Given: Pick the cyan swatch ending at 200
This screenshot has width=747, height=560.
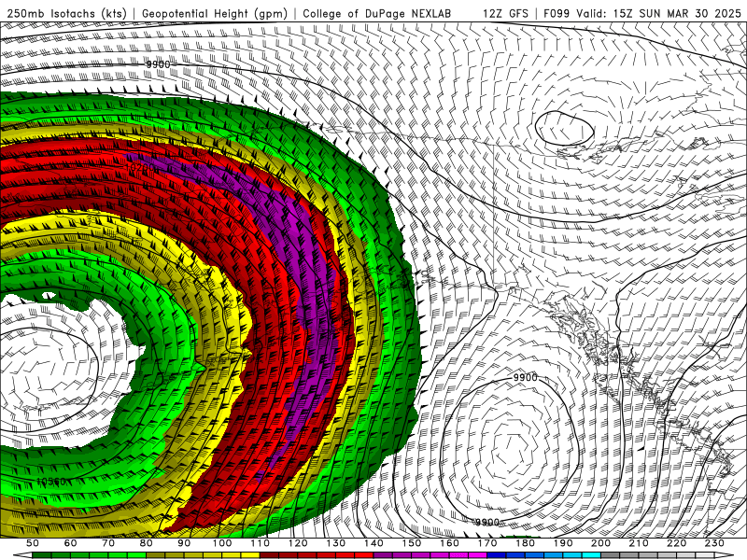Looking at the screenshot, I should [591, 555].
